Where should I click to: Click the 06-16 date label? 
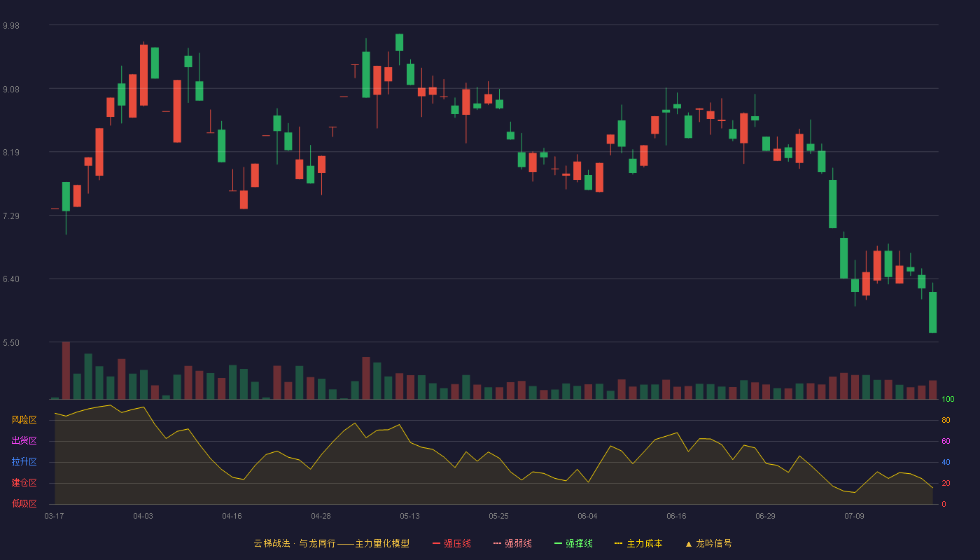pos(676,516)
